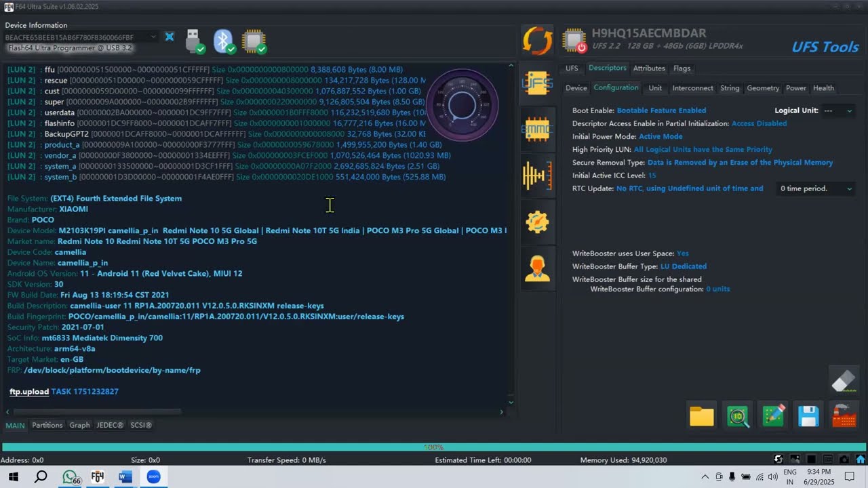Open the user profile sidebar icon

click(537, 269)
